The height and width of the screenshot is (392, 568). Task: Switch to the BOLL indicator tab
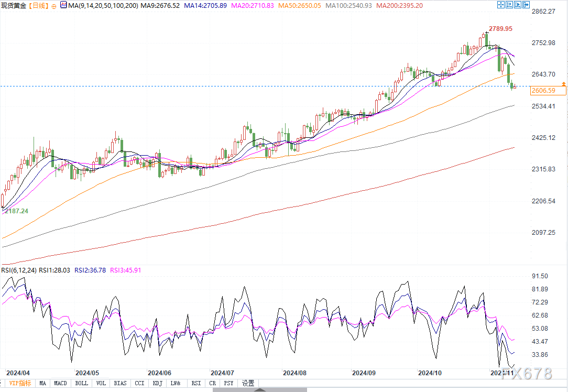click(x=81, y=383)
